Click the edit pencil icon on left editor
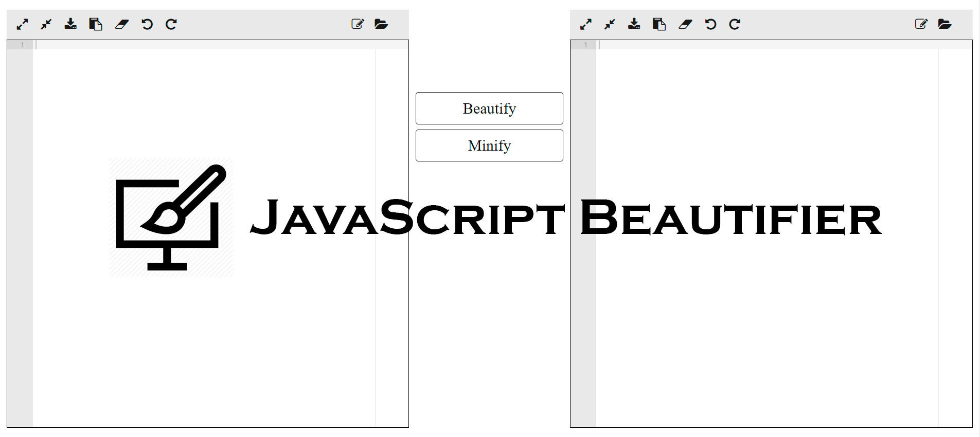Screen dimensions: 980x437 tap(358, 24)
